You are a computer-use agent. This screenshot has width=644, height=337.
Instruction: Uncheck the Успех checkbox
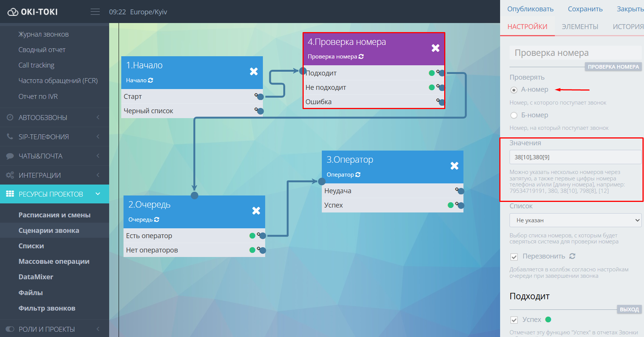[514, 320]
